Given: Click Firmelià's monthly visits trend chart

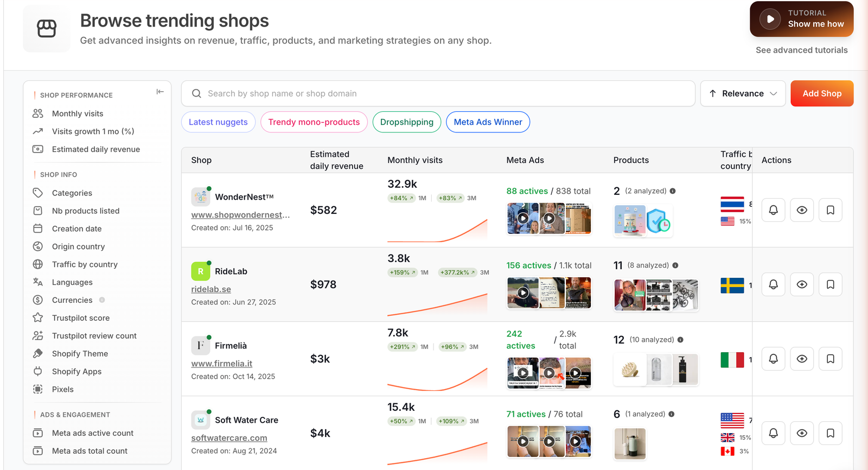Looking at the screenshot, I should pos(437,379).
